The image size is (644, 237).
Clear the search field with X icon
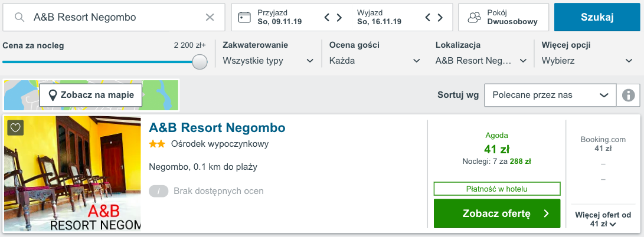coord(210,17)
